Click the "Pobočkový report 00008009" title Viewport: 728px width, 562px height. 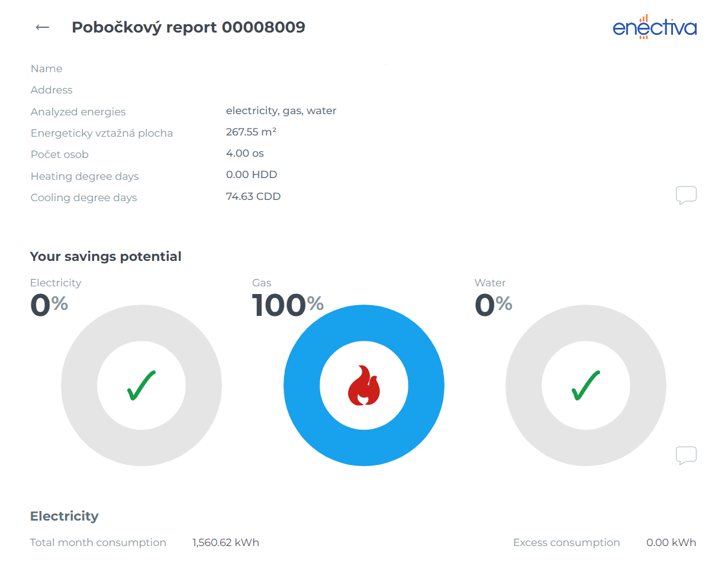pyautogui.click(x=188, y=27)
